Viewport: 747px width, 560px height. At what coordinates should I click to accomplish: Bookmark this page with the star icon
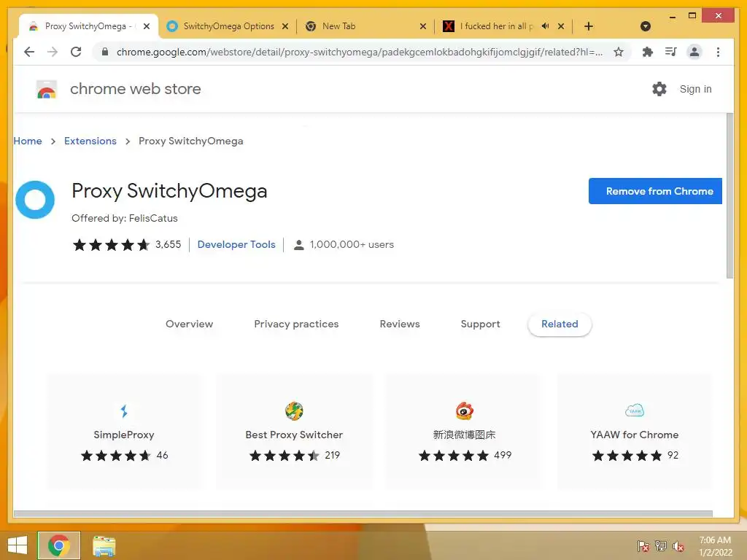(619, 52)
